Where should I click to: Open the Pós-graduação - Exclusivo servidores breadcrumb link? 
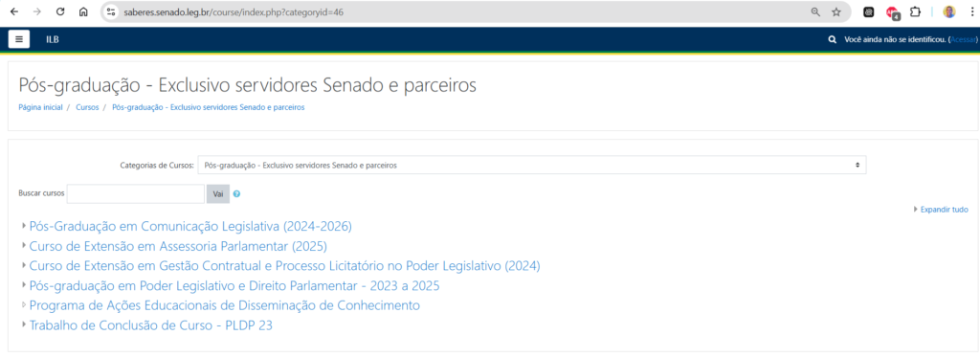point(208,107)
